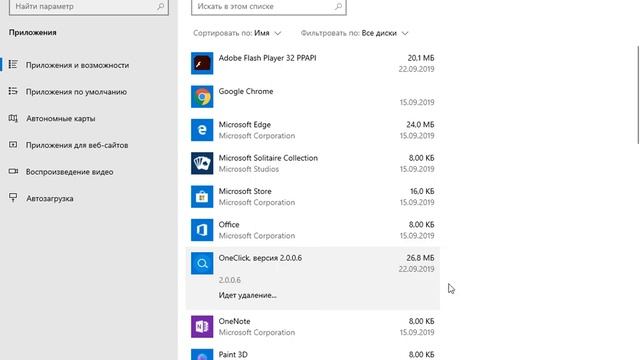Screen dimensions: 640x360
Task: Click the magnifier in Искать в этом списке
Action: click(x=338, y=7)
